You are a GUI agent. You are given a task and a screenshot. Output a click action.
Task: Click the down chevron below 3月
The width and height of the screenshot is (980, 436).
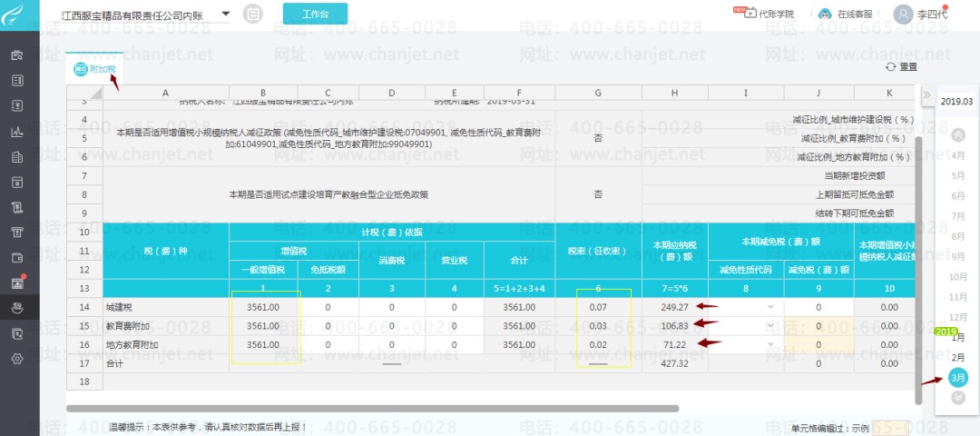957,397
